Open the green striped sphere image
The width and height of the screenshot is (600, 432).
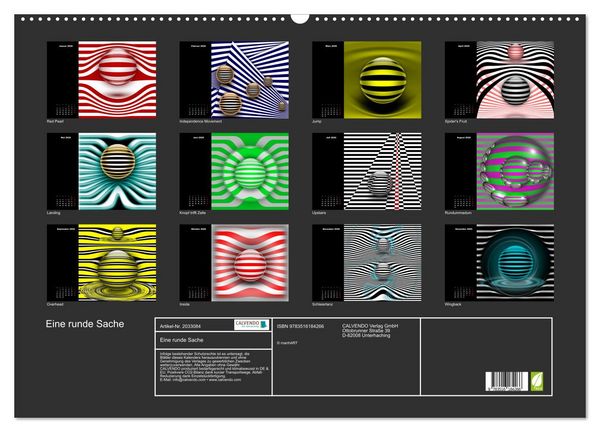(x=250, y=171)
